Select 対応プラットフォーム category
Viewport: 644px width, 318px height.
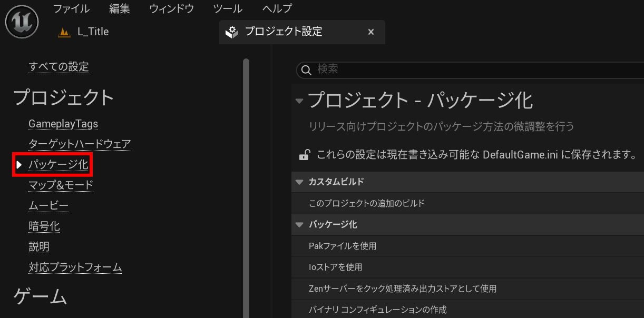point(75,267)
